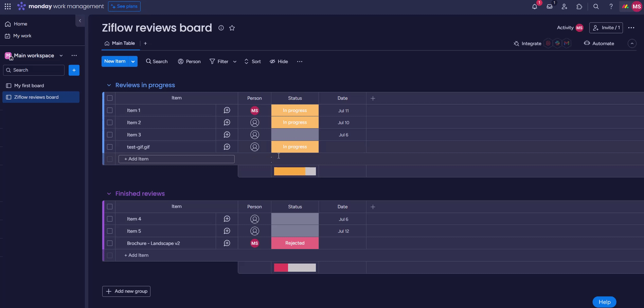Screen dimensions: 644x308
Task: Open the help question mark icon
Action: click(x=611, y=6)
